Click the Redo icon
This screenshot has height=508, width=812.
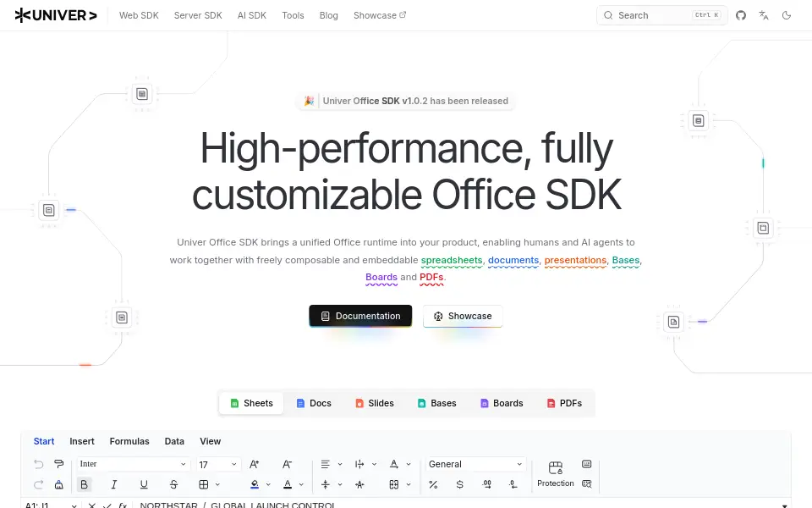click(38, 484)
